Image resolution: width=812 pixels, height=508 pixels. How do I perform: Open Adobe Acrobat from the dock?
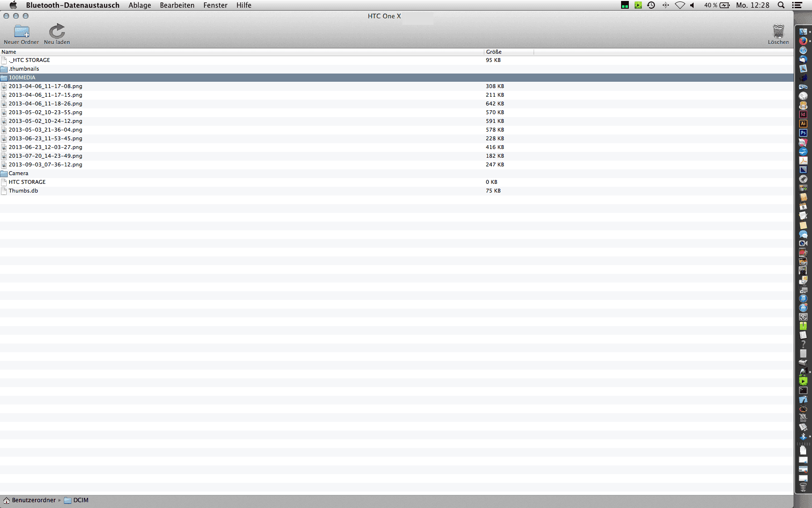click(803, 160)
